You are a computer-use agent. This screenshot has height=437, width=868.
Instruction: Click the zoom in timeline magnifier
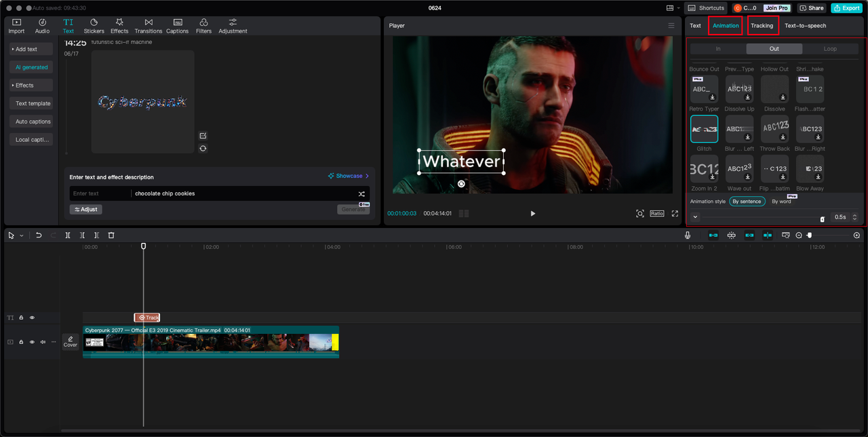[856, 235]
